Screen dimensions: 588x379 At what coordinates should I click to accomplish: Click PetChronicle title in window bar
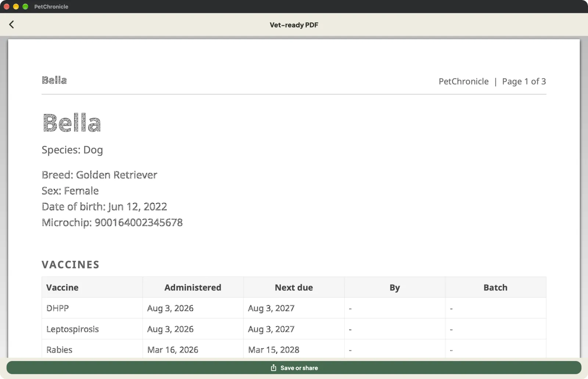coord(51,7)
